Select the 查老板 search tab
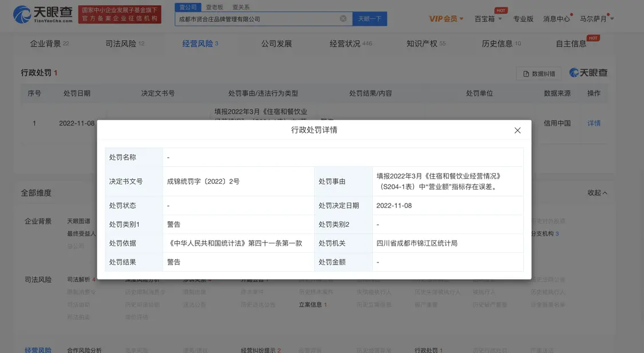The width and height of the screenshot is (644, 353). (215, 7)
